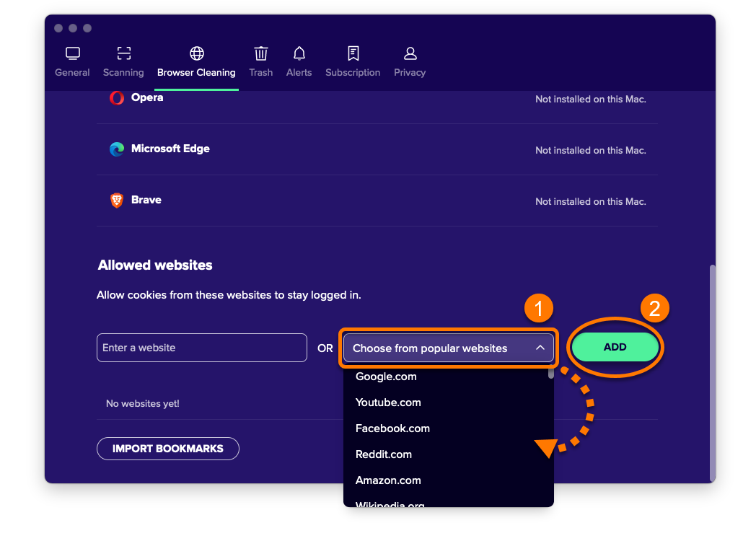Click the dropdown chevron arrow
The height and width of the screenshot is (541, 756).
pos(540,348)
